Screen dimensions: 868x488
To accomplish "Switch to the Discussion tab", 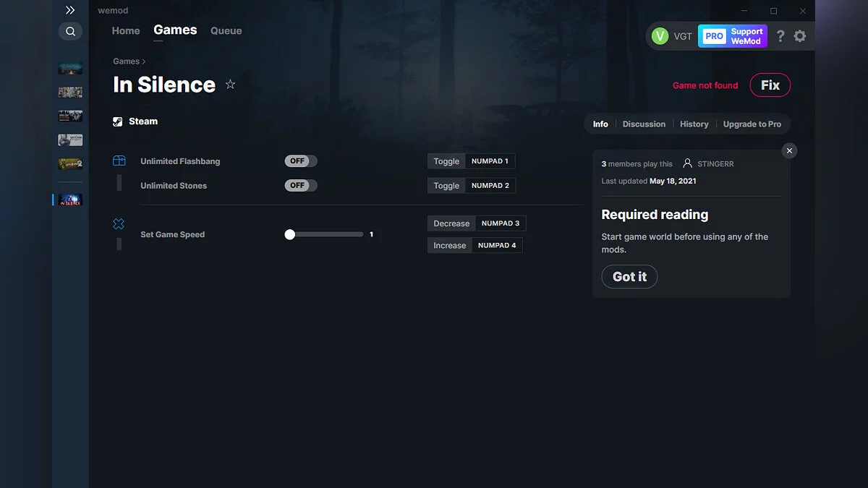I will (644, 124).
